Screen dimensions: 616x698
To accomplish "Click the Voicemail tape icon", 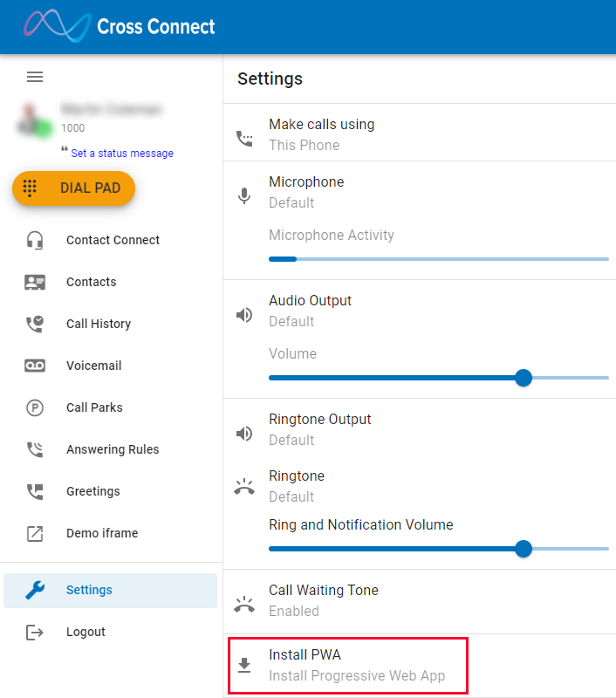I will [35, 366].
